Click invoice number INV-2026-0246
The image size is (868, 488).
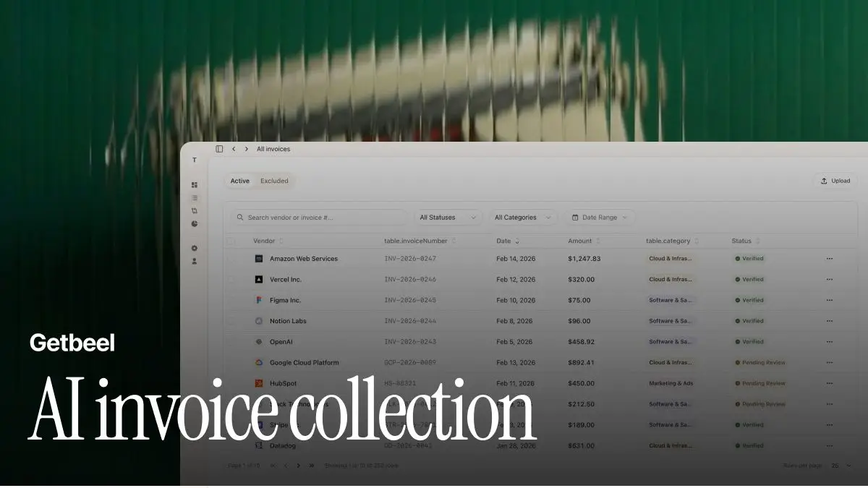click(x=410, y=279)
